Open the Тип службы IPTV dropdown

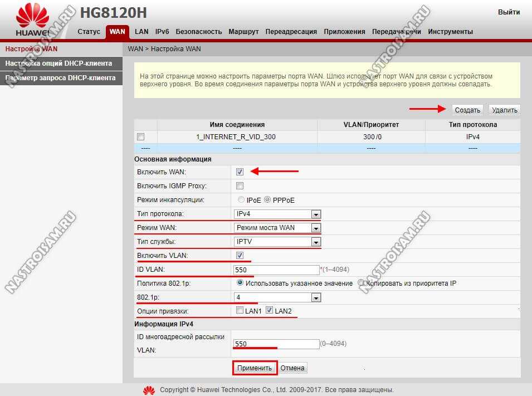[x=315, y=242]
